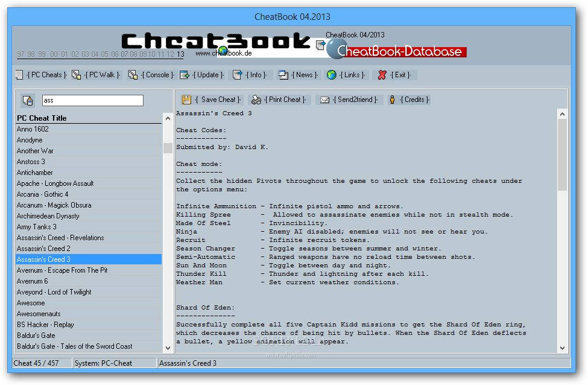Click the Console section icon
The height and width of the screenshot is (385, 588).
point(133,75)
